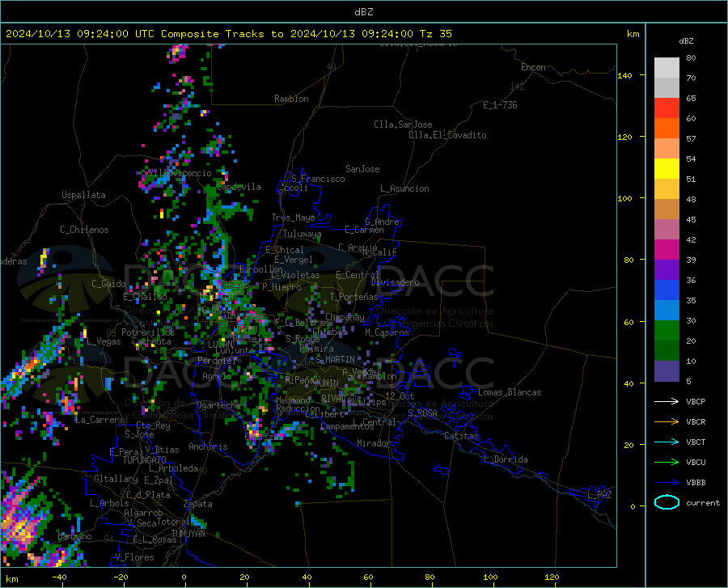Click the C_Chilenos place label
Viewport: 728px width, 588px height.
(84, 230)
